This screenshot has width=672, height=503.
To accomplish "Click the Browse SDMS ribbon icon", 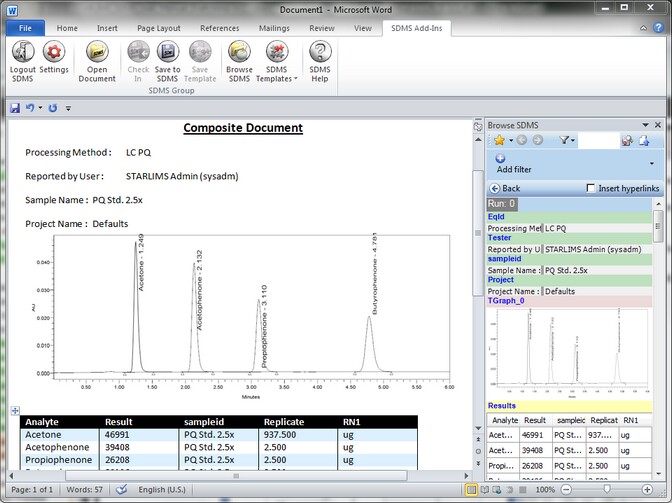I will 239,52.
